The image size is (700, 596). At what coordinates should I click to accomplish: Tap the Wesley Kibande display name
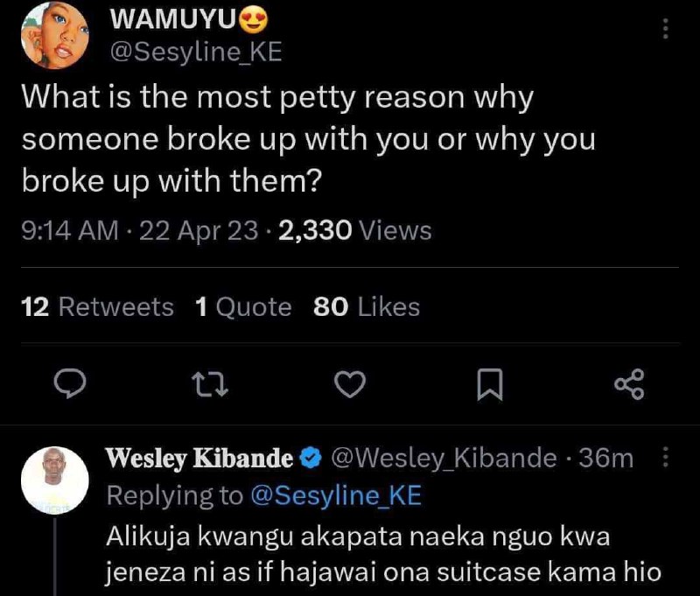199,459
